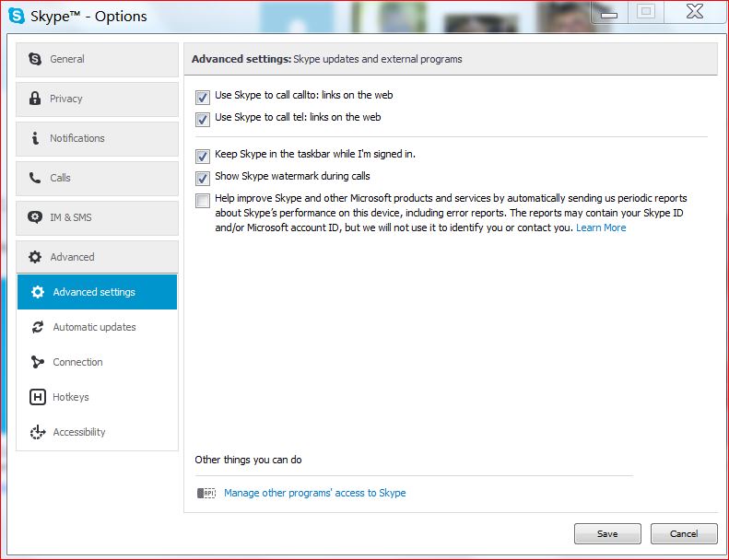Go to Hotkeys settings page
Viewport: 729px width, 560px height.
[x=97, y=397]
